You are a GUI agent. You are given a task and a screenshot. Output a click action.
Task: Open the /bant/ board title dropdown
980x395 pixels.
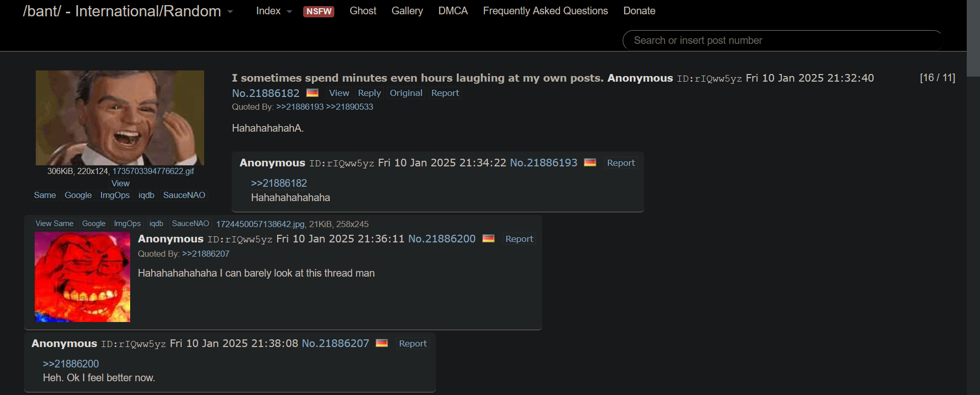pos(128,11)
